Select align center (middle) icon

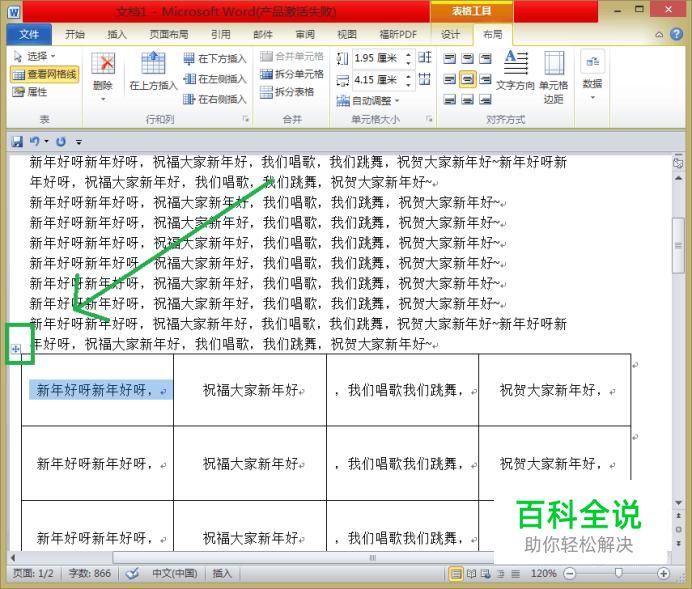pyautogui.click(x=467, y=79)
